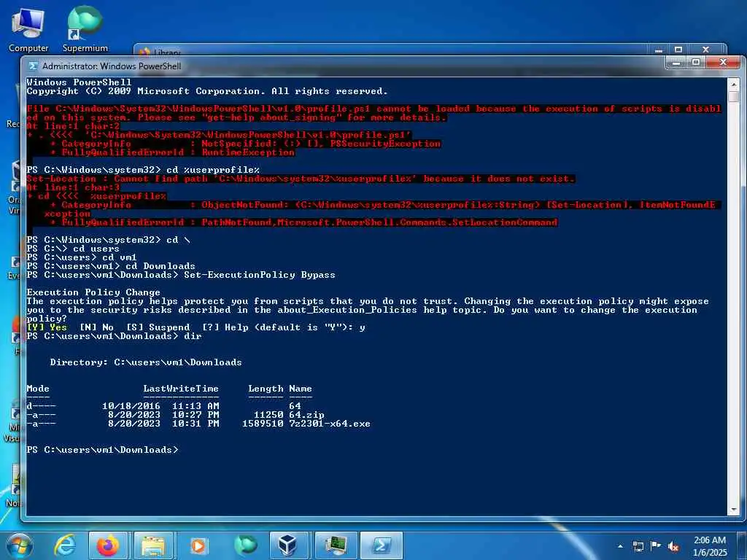Click the 'Execution Policy Change' heading
Image resolution: width=747 pixels, height=560 pixels.
(93, 292)
